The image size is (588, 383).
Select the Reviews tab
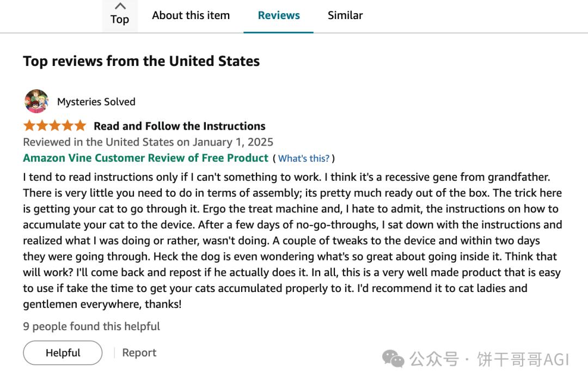click(278, 15)
